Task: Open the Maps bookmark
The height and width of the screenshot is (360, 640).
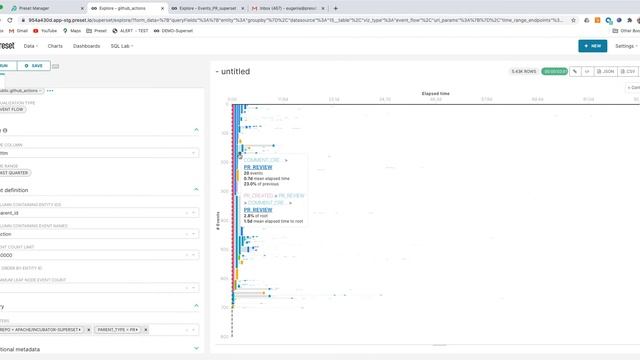Action: click(72, 31)
